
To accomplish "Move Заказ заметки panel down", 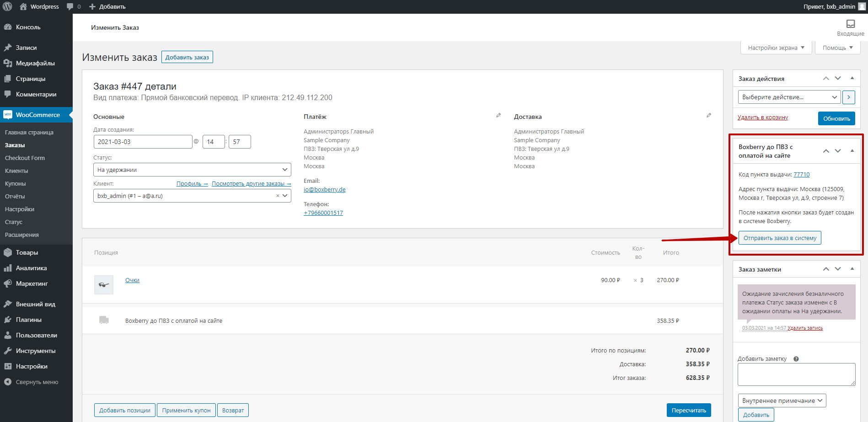I will tap(838, 269).
